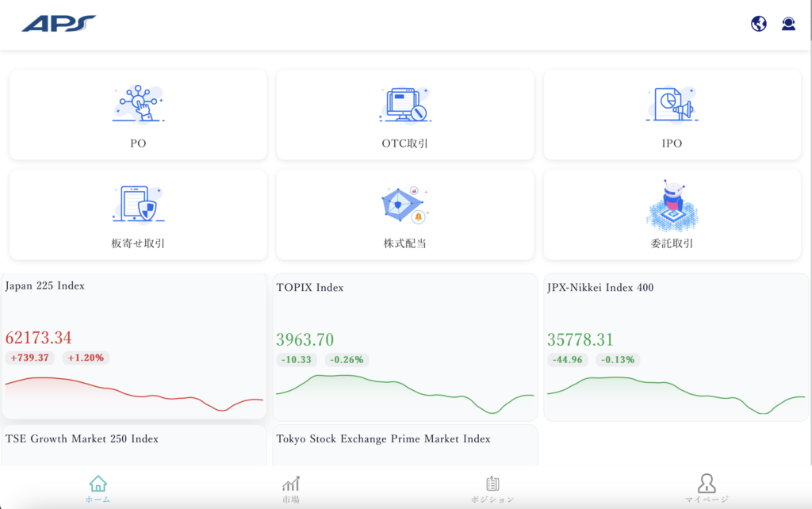Screen dimensions: 812x509
Task: Click the APS logo
Action: coord(59,23)
